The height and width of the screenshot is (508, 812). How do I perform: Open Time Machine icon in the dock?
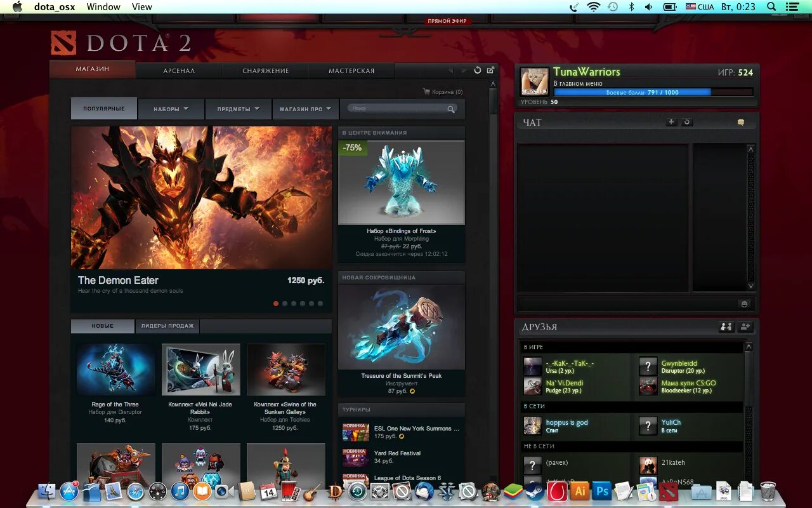358,491
